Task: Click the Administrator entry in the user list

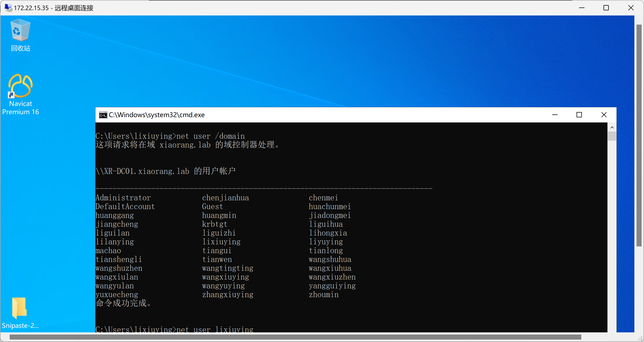Action: coord(123,198)
